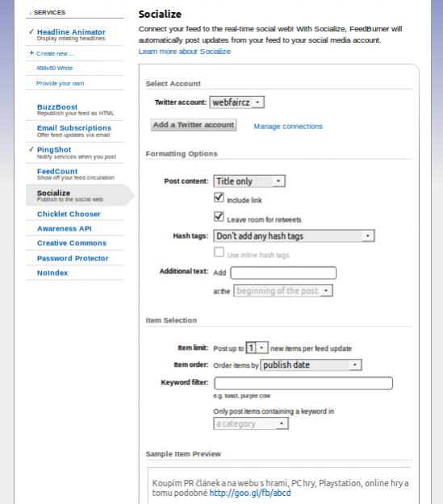Open the Provide your own option

pyautogui.click(x=60, y=83)
